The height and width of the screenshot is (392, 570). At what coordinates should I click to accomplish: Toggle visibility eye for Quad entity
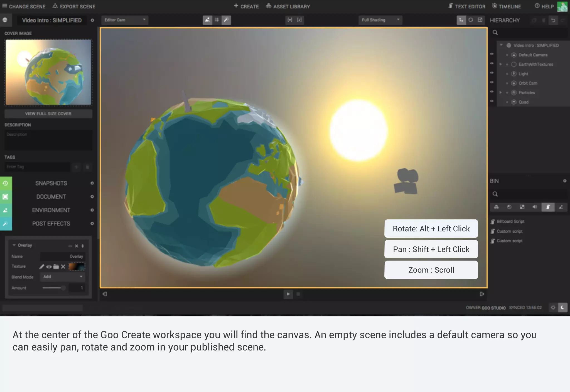click(492, 101)
